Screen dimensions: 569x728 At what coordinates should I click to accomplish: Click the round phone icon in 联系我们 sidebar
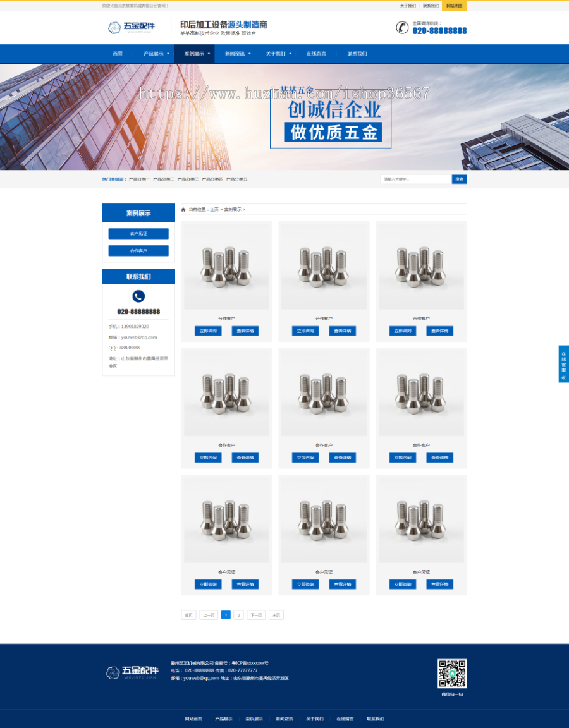(138, 296)
